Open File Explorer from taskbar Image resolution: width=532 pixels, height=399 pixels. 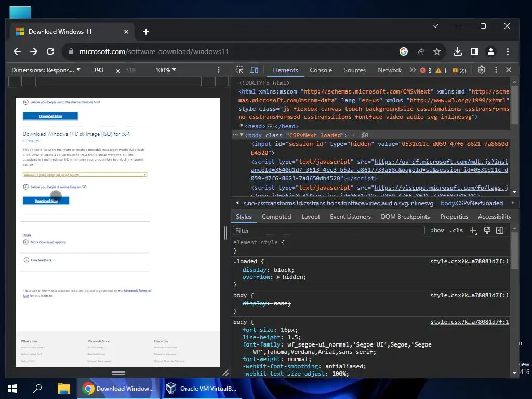tap(63, 389)
